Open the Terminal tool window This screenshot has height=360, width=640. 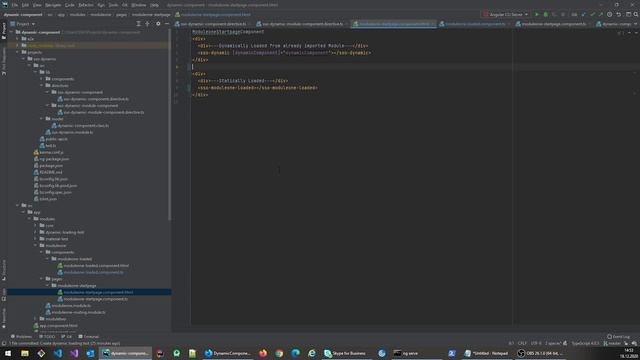pyautogui.click(x=89, y=337)
